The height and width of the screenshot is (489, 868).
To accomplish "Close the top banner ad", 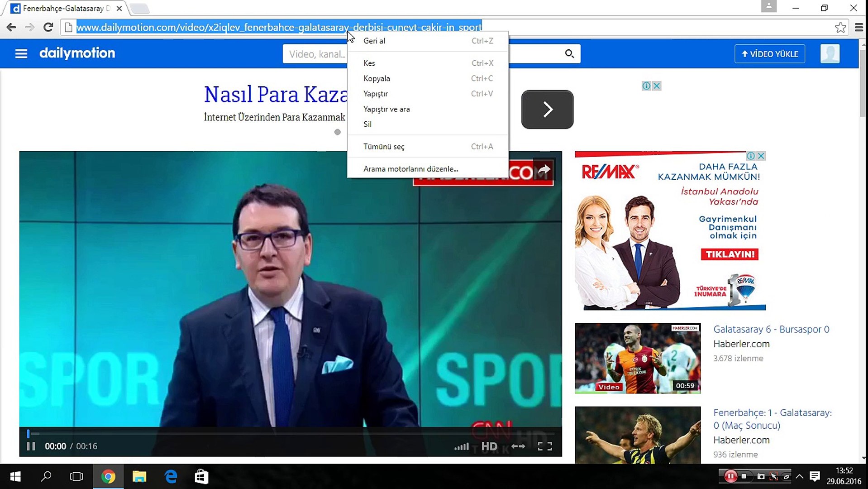I will point(657,86).
